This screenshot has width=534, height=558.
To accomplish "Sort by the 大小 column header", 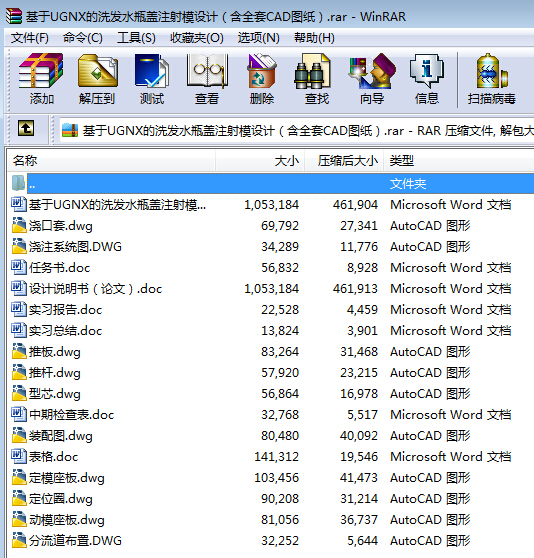I will tap(260, 161).
